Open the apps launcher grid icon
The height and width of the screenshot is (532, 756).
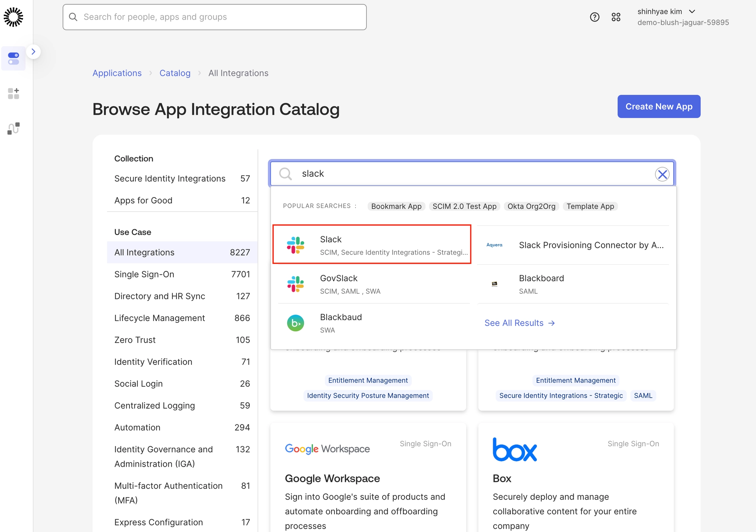click(616, 17)
